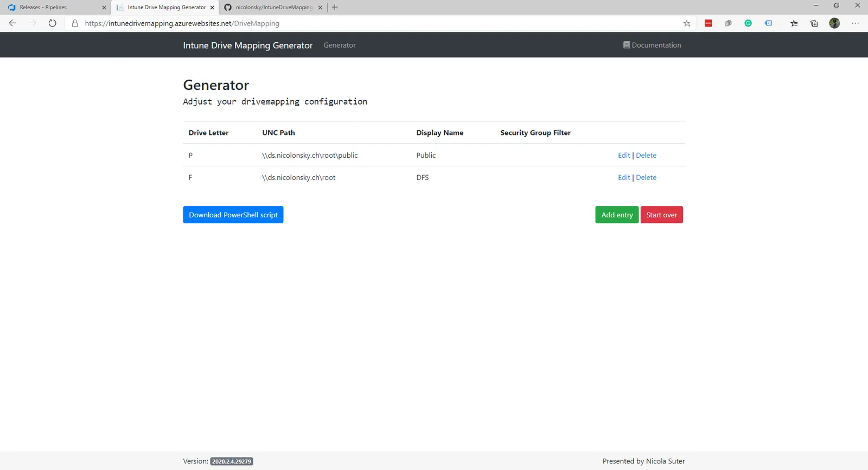The width and height of the screenshot is (868, 470).
Task: Click the gray extension icon
Action: point(728,23)
